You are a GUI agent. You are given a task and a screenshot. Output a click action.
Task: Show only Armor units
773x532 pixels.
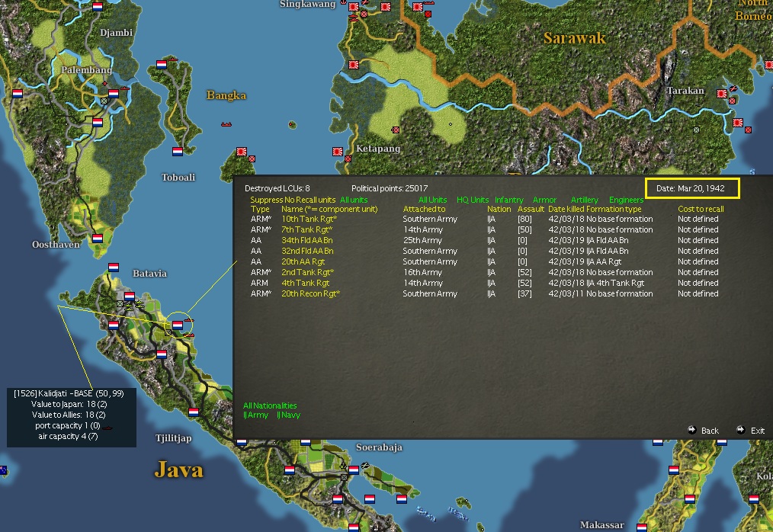pos(544,200)
